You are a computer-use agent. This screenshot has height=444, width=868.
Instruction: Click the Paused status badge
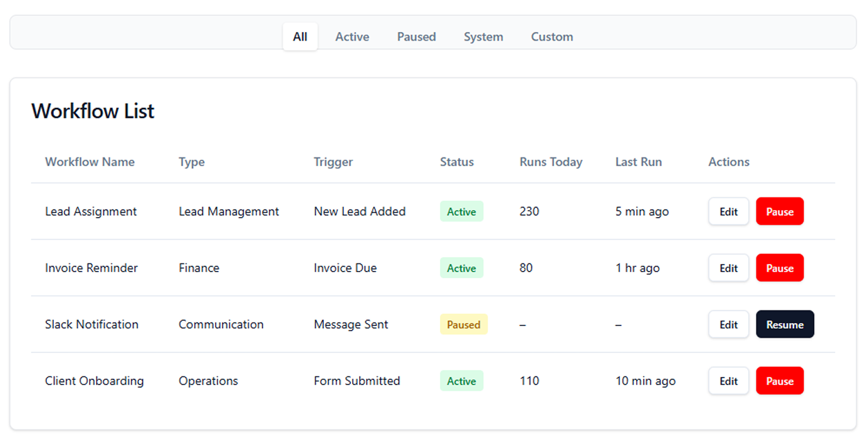pyautogui.click(x=463, y=325)
